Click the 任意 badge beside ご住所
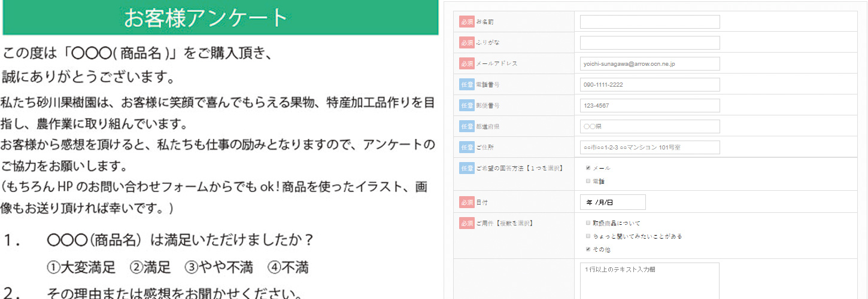 point(467,147)
